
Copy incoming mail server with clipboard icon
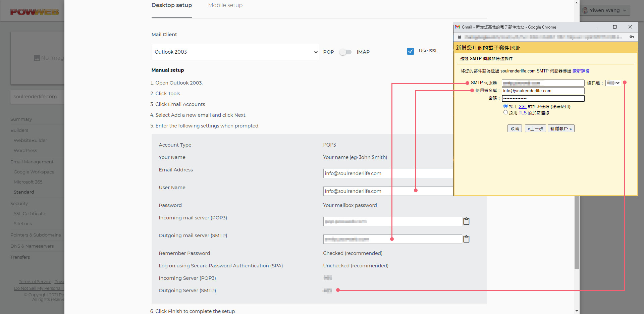pos(466,221)
